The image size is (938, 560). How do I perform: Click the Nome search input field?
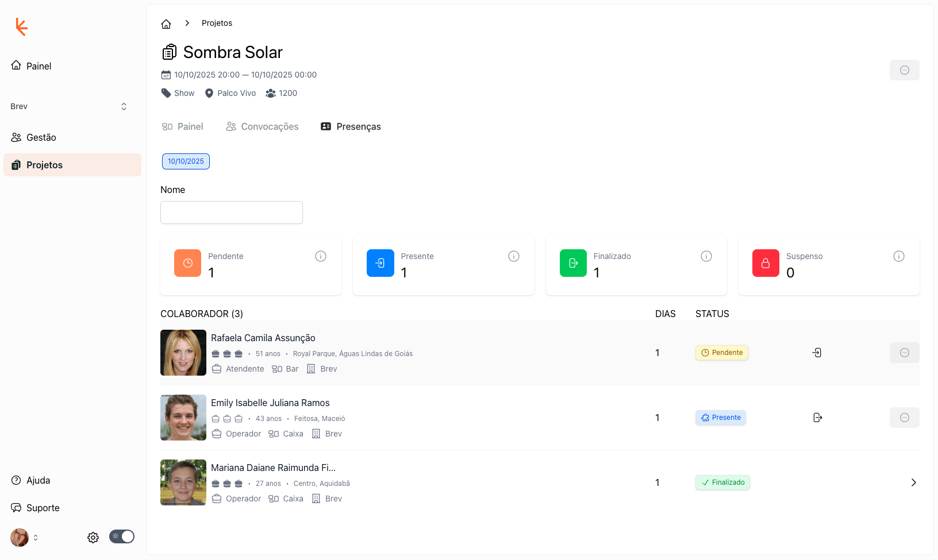[x=232, y=213]
